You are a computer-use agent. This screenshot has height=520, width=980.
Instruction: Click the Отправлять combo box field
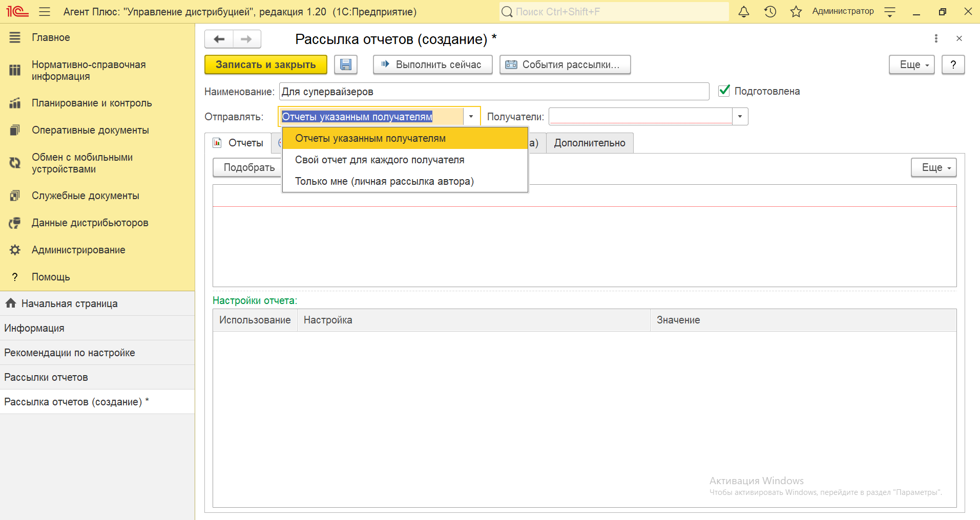[371, 117]
